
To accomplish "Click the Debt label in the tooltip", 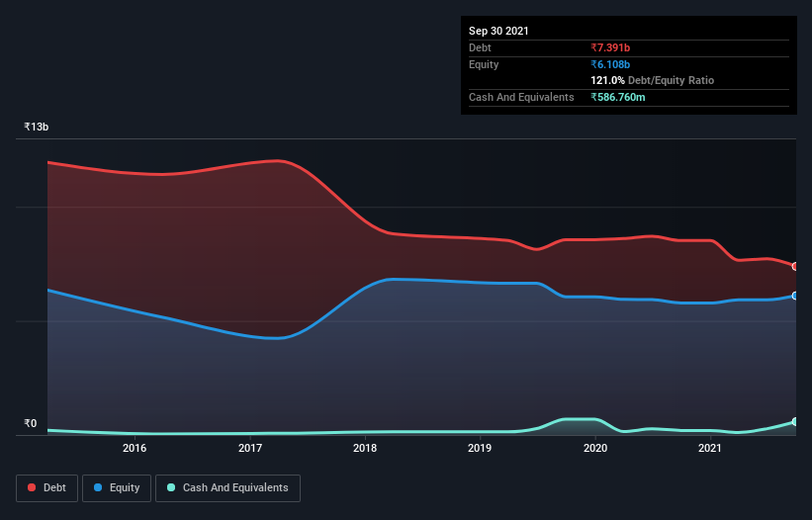I will pyautogui.click(x=480, y=47).
